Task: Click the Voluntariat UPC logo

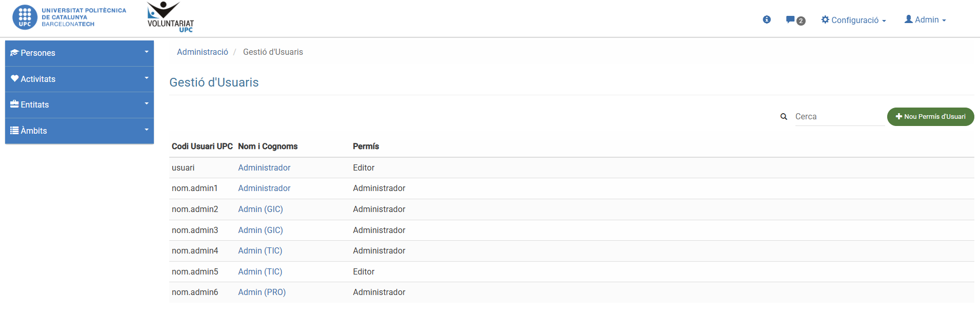Action: point(170,17)
